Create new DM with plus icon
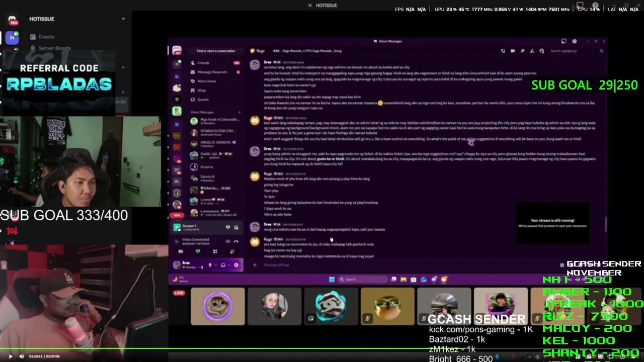This screenshot has height=362, width=644. (239, 112)
